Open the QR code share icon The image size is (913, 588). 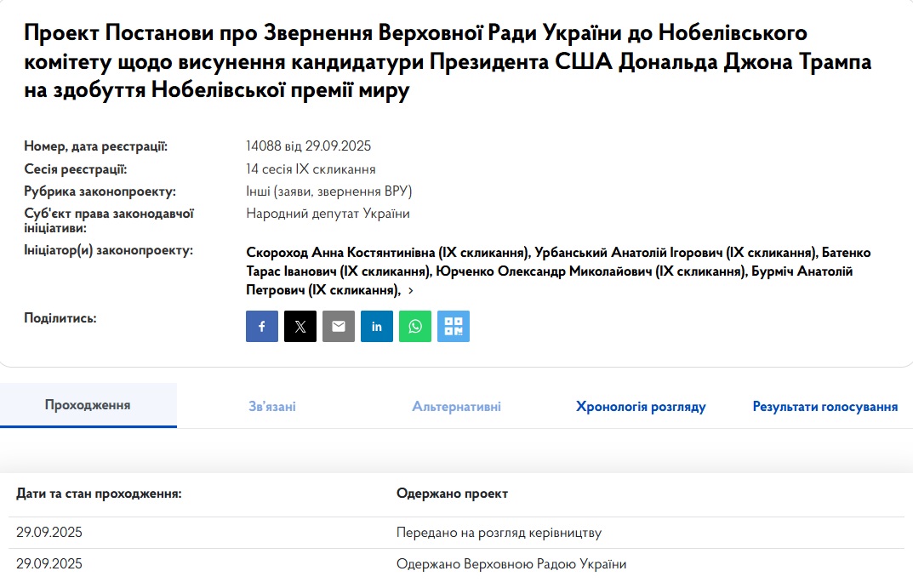point(454,326)
